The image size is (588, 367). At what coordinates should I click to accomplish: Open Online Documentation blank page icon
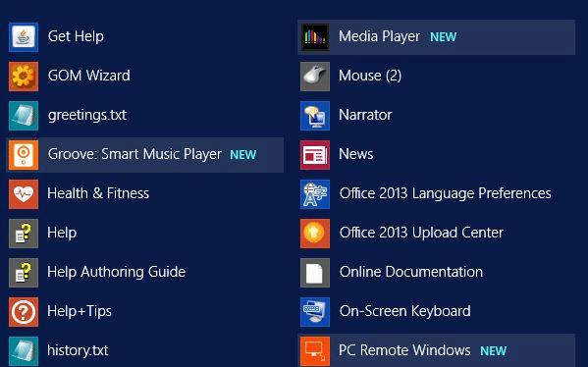pos(315,273)
